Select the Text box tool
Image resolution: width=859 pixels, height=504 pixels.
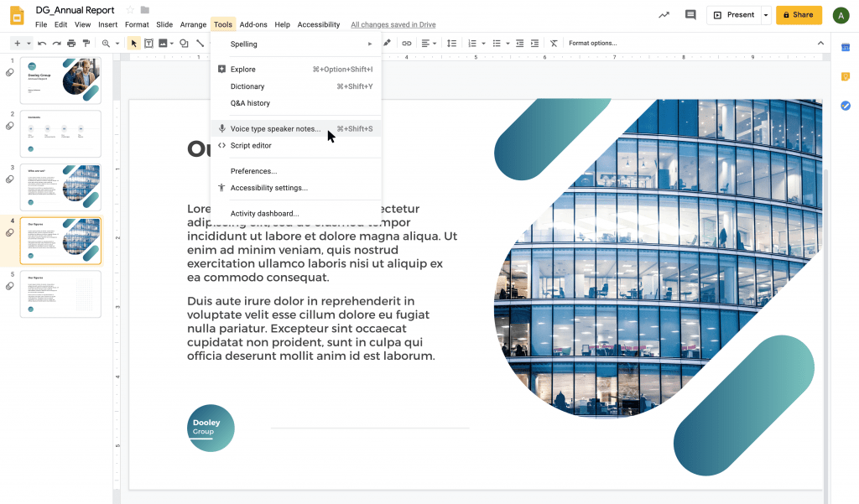tap(148, 44)
